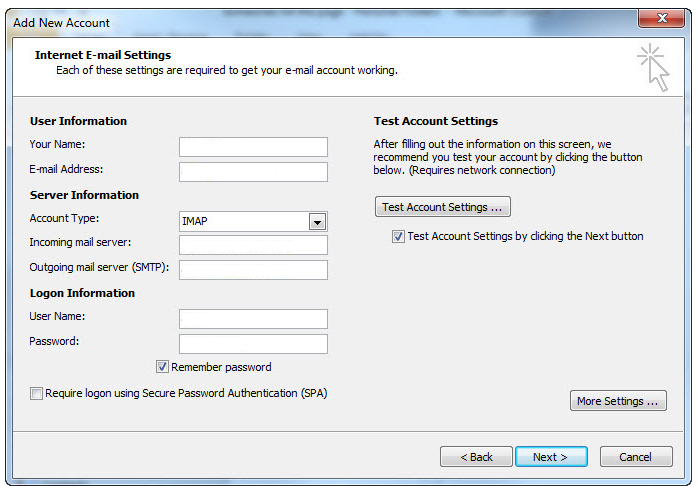Screen dimensions: 698x491
Task: Toggle the Remember password checkbox
Action: pos(162,367)
